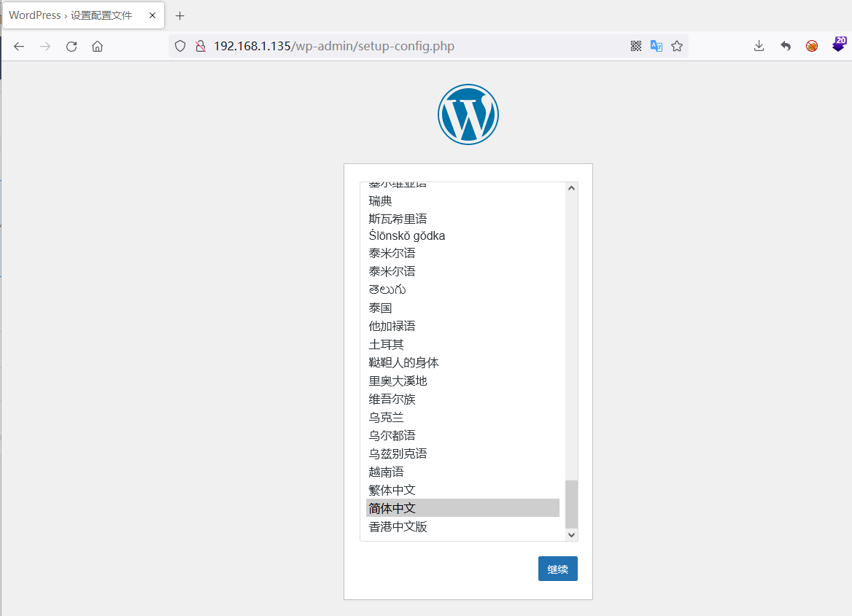
Task: Click the browser back arrow
Action: point(18,45)
